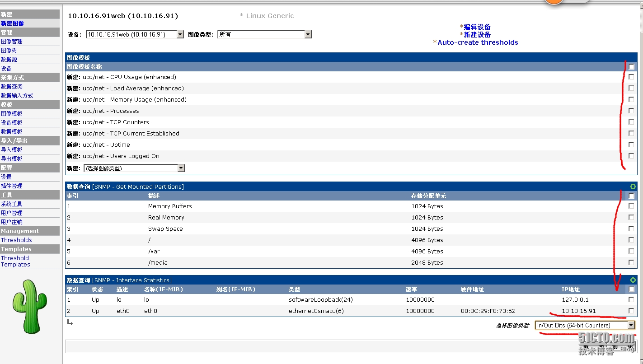Screen dimensions: 643x364
Task: Click the 硬件地址 column header
Action: click(472, 289)
